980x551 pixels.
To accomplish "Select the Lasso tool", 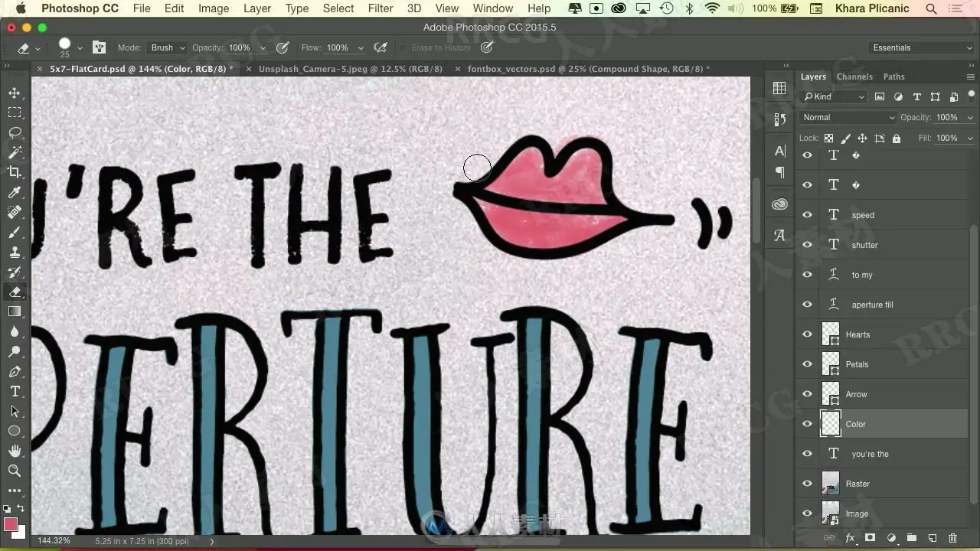I will click(15, 132).
